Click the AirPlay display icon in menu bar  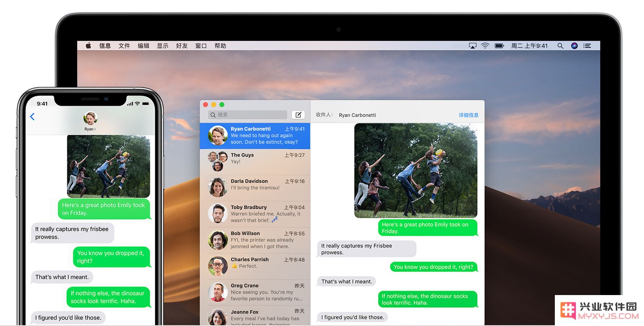pos(473,46)
